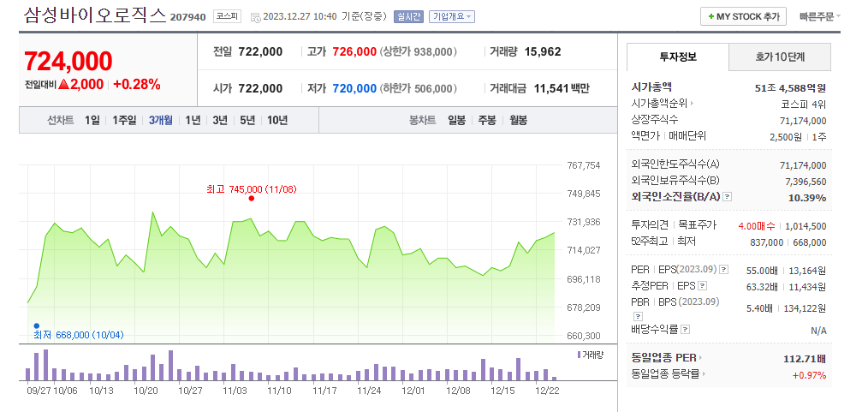This screenshot has width=868, height=412.
Task: Click the 12/22 date axis label
Action: point(547,391)
